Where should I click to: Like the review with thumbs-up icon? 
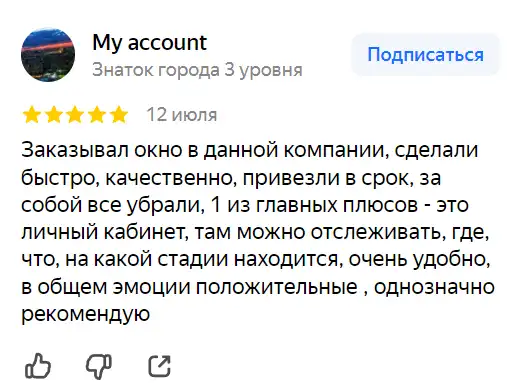pos(38,366)
